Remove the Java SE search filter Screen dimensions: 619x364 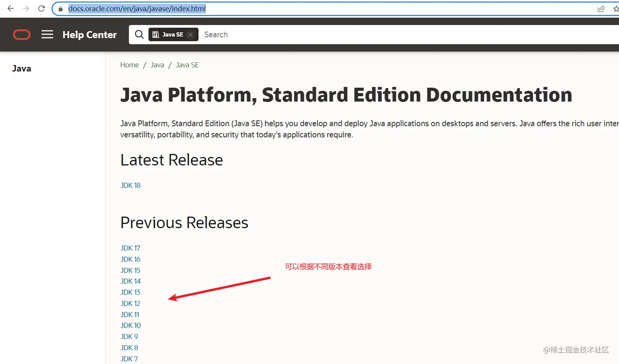click(190, 34)
